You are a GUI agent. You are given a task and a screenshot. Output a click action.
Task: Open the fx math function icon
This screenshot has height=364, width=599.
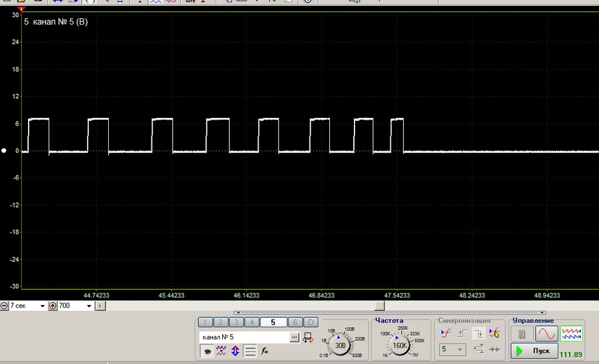click(264, 351)
